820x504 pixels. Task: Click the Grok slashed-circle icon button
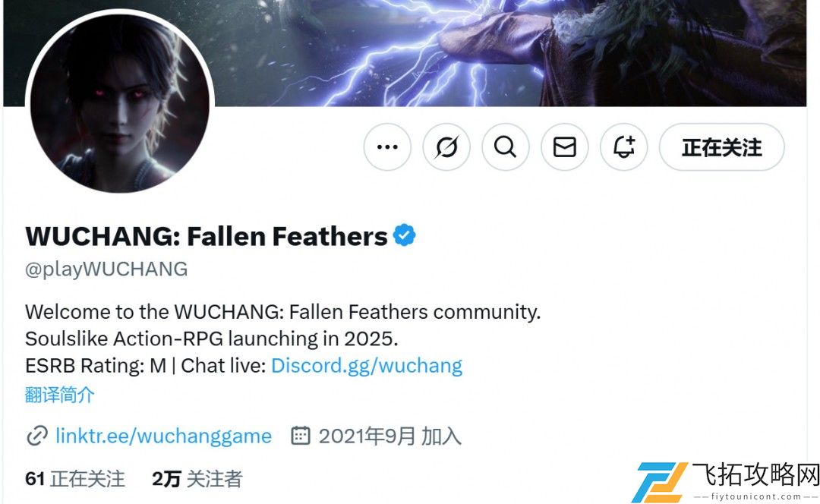click(446, 147)
